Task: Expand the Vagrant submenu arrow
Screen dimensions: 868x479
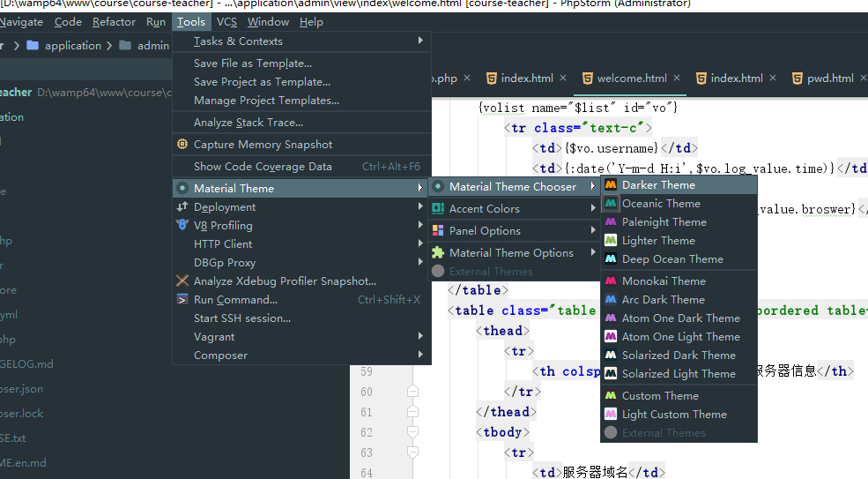Action: 420,336
